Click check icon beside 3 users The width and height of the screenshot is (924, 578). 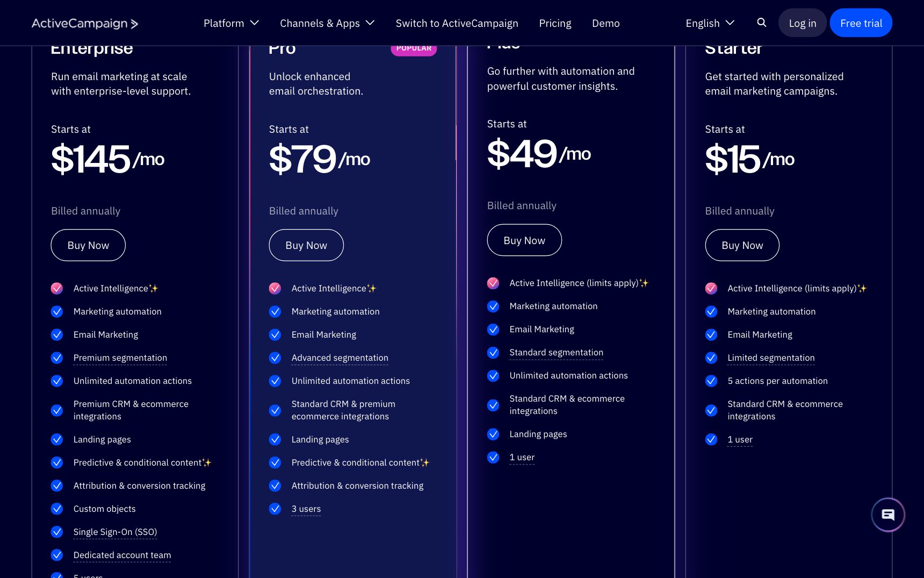(x=275, y=509)
